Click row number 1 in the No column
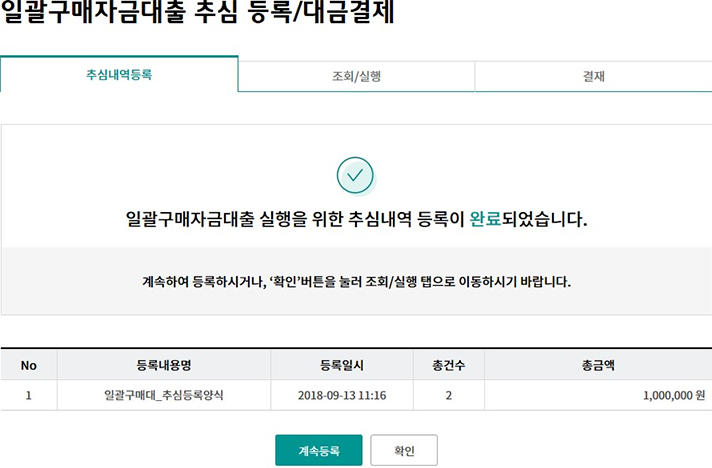Image resolution: width=712 pixels, height=468 pixels. (28, 395)
